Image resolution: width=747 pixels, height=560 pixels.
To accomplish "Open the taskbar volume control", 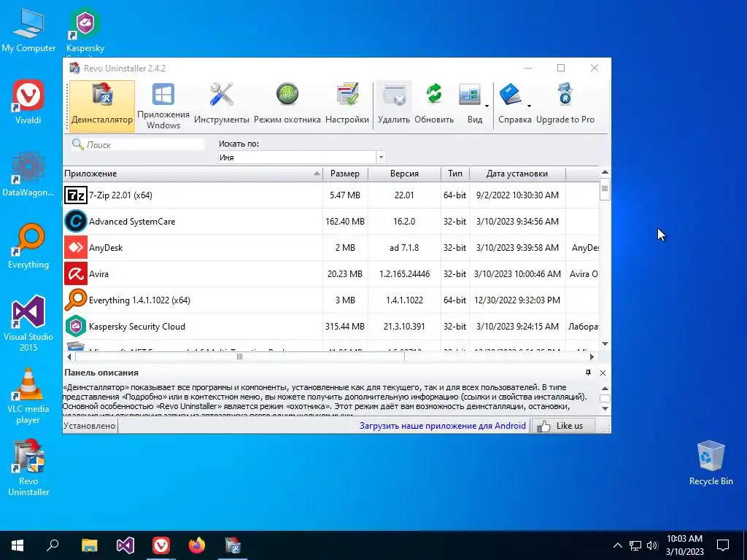I will click(x=652, y=545).
